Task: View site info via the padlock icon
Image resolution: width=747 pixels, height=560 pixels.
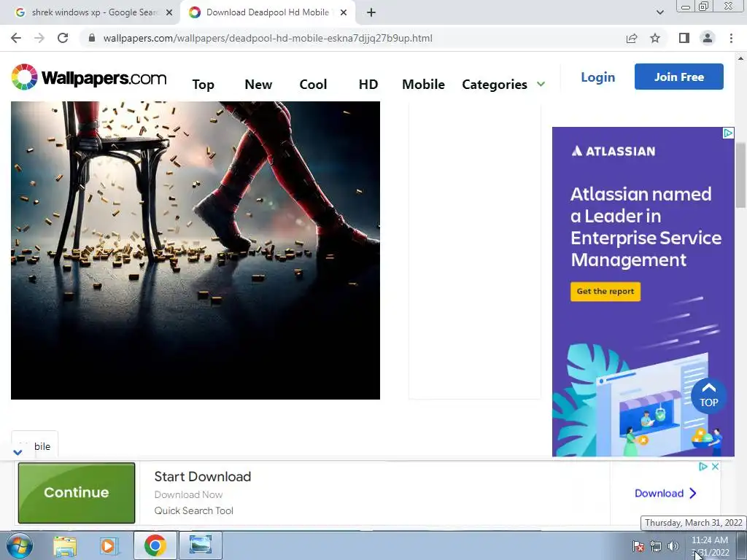Action: (92, 38)
